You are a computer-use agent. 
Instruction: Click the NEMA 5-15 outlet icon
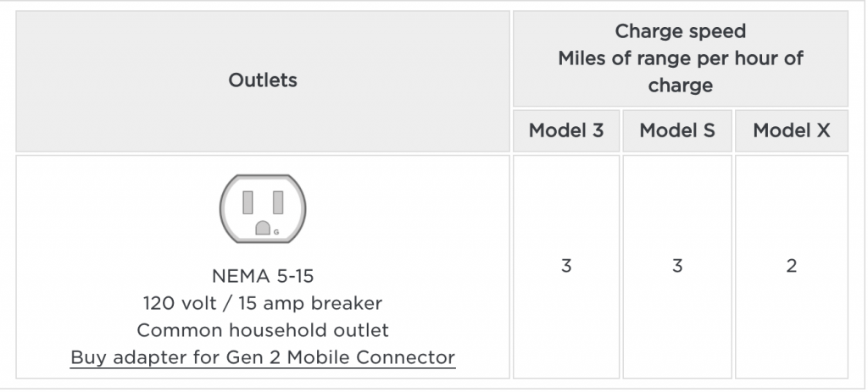(263, 208)
